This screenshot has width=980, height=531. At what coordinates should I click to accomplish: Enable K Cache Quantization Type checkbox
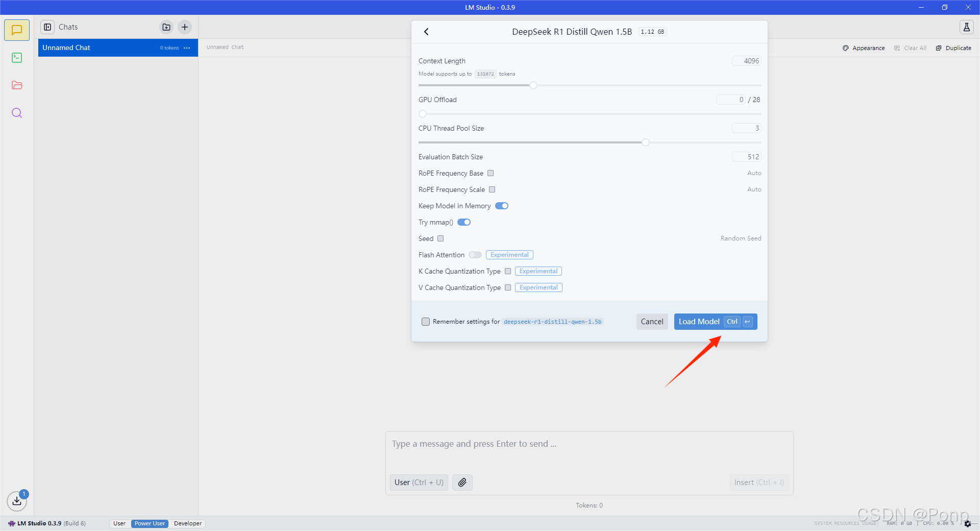(x=508, y=271)
